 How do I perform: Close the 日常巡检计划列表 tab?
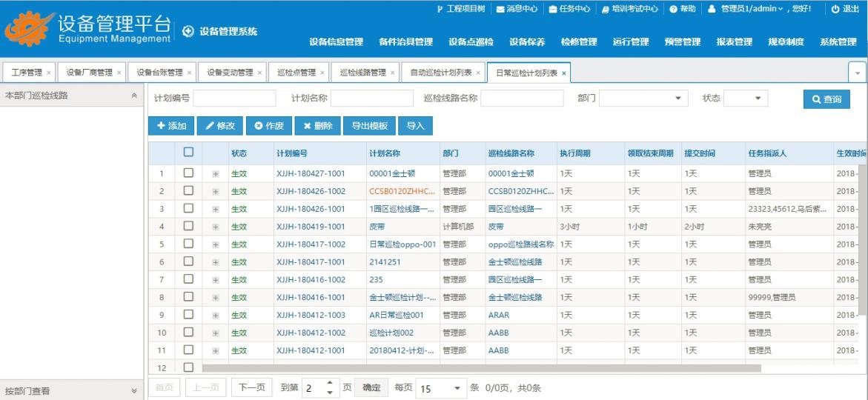(563, 73)
